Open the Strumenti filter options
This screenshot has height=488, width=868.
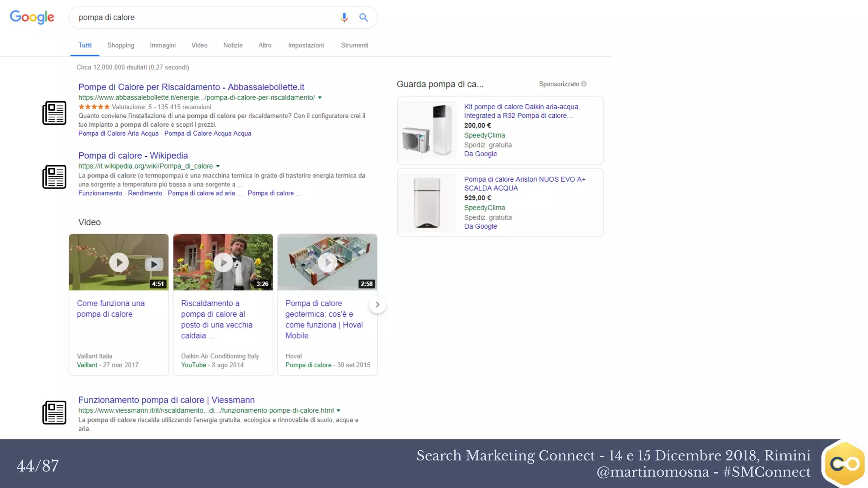354,45
